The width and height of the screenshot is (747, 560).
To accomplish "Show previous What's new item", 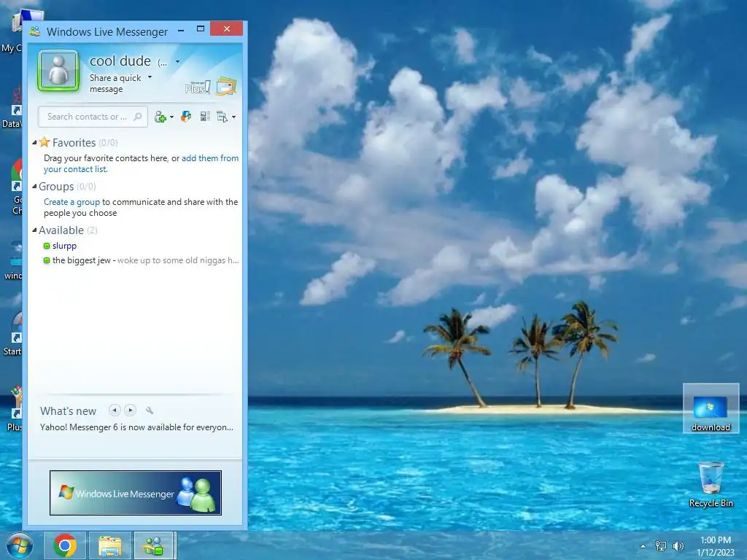I will pyautogui.click(x=115, y=410).
